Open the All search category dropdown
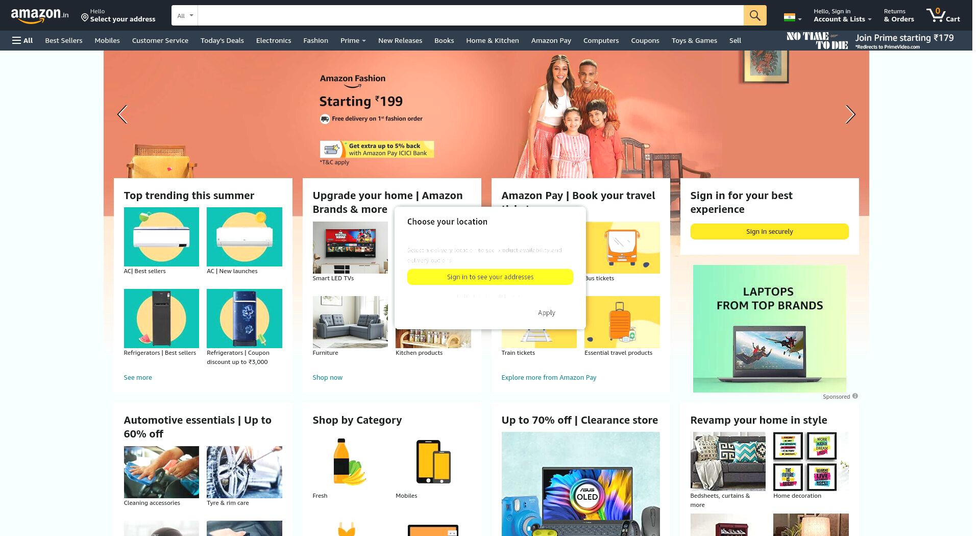Screen dimensions: 980x536 click(185, 15)
